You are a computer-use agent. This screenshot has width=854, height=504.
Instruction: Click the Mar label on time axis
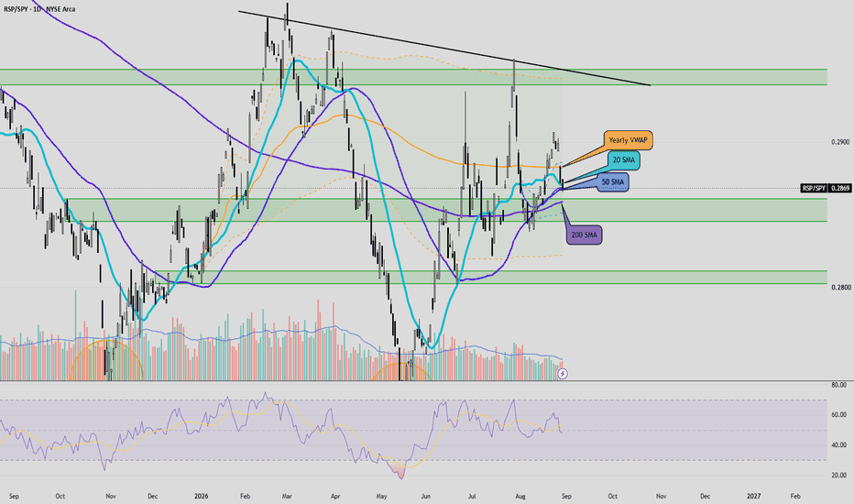click(x=287, y=497)
